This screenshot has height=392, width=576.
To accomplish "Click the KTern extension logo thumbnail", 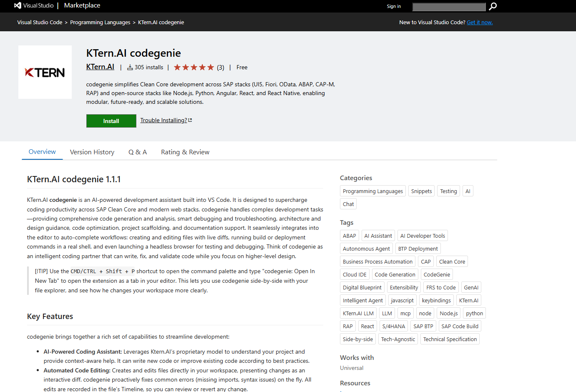I will (45, 72).
